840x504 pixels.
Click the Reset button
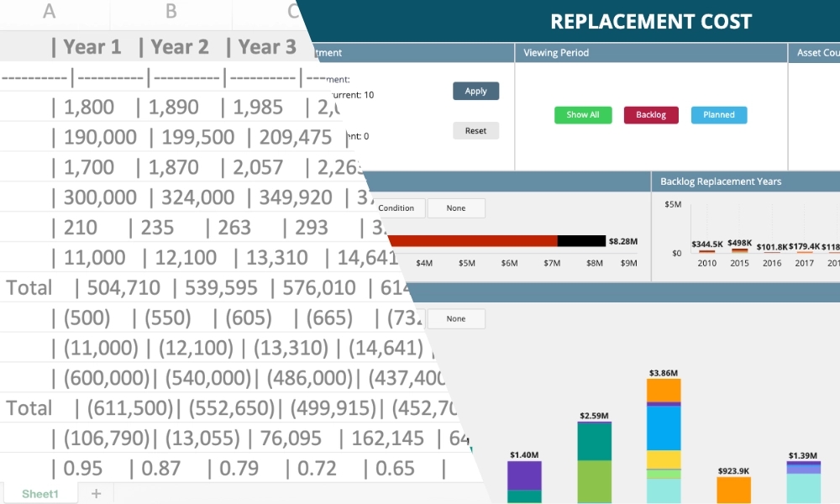click(475, 131)
